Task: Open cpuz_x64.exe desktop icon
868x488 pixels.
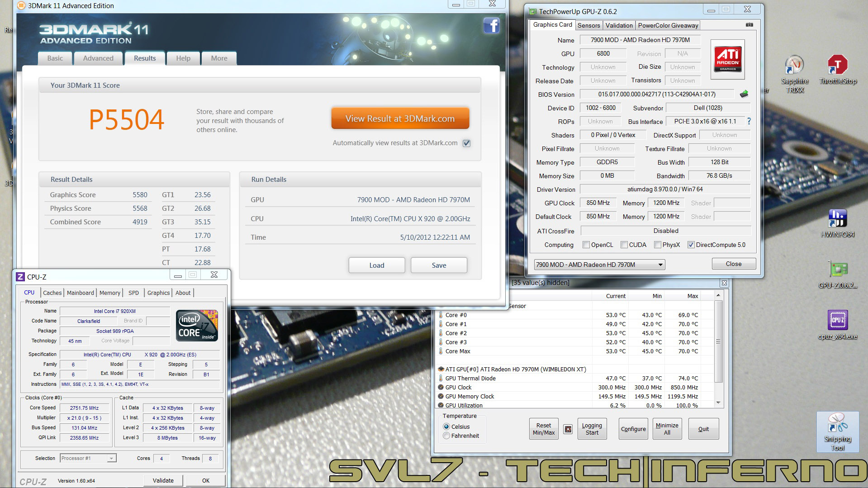Action: pyautogui.click(x=838, y=325)
